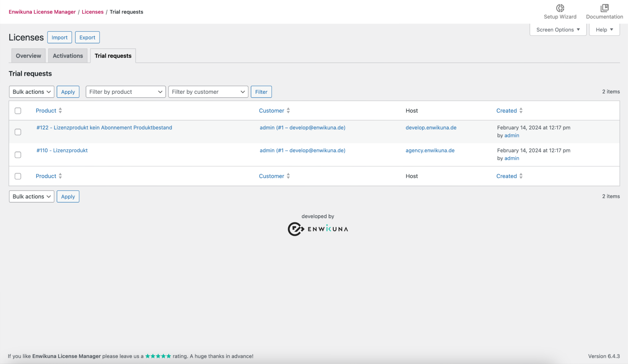Click 'Version 6.4.3' text
This screenshot has height=364, width=628.
(604, 356)
